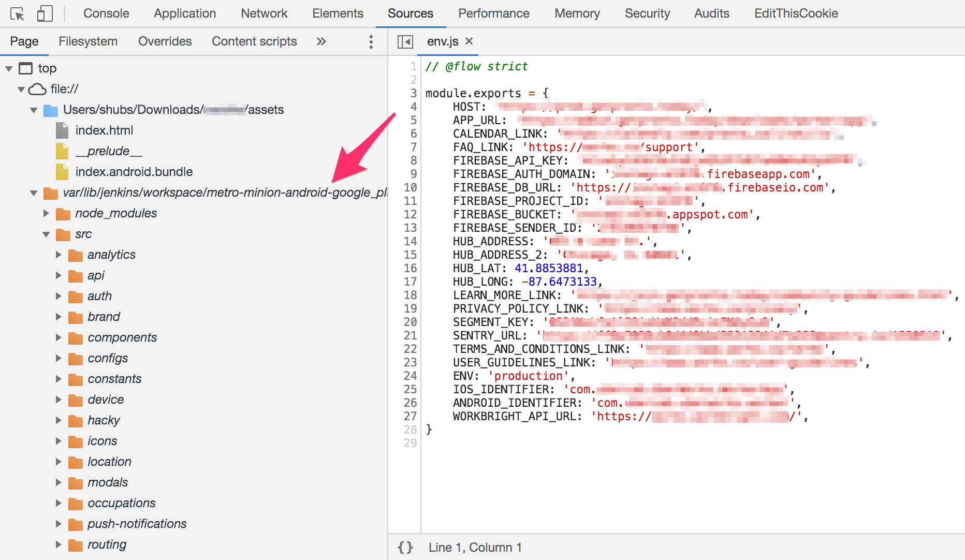Open the Application tab

click(185, 13)
